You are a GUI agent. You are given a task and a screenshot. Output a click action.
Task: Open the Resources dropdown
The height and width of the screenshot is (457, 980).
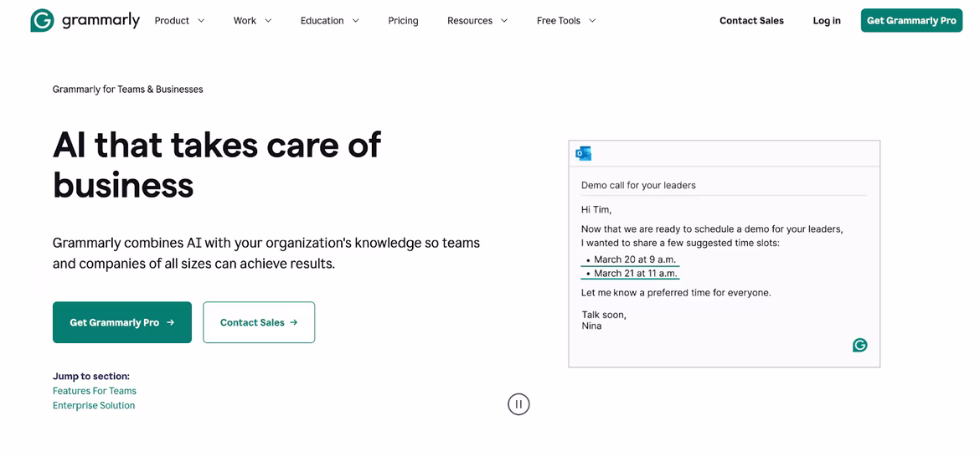(x=477, y=21)
